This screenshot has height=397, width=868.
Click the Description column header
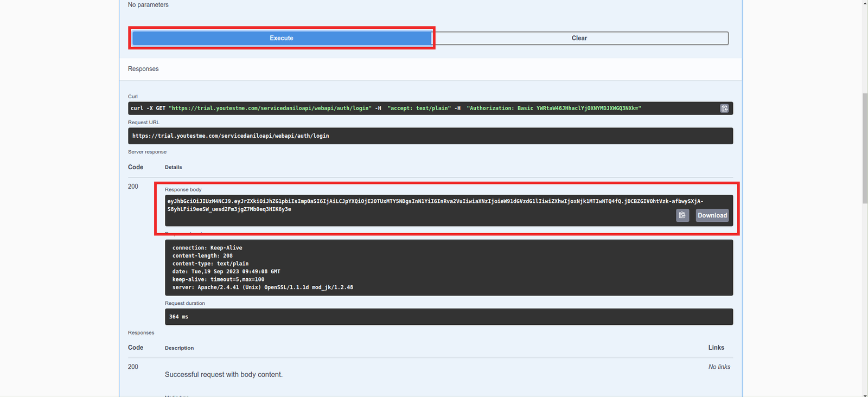click(179, 348)
